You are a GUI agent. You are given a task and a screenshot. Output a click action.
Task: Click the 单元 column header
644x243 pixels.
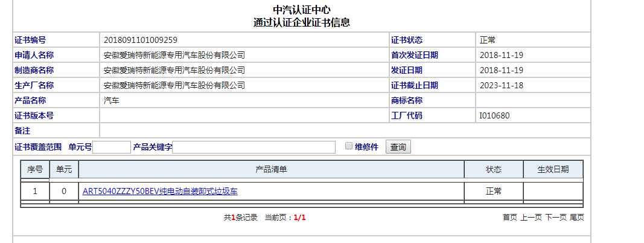[x=64, y=170]
